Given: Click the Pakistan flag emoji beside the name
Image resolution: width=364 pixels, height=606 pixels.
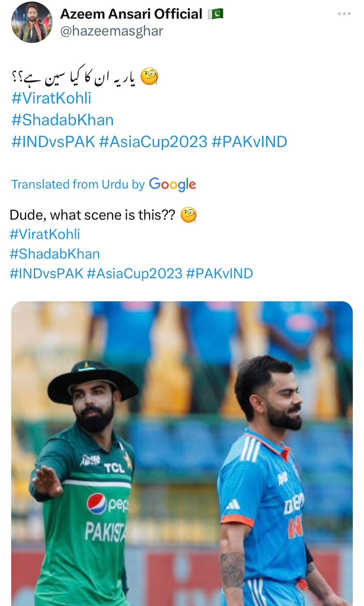Looking at the screenshot, I should point(216,14).
